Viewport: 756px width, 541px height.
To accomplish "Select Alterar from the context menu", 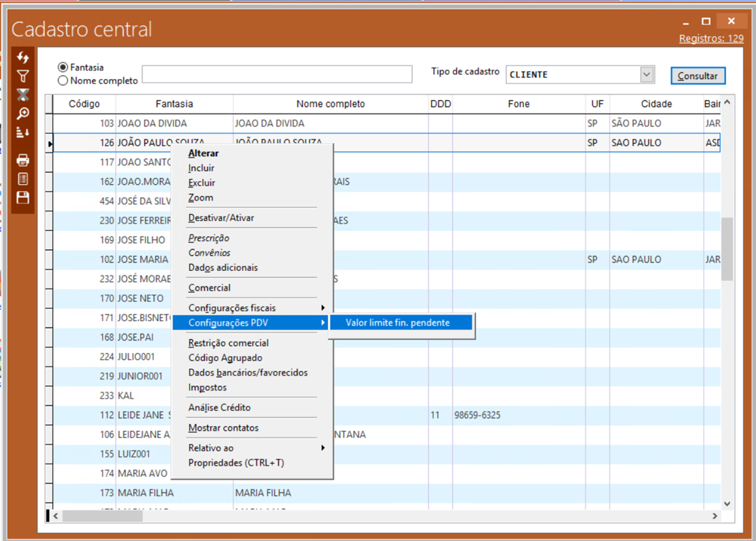I will (x=204, y=153).
